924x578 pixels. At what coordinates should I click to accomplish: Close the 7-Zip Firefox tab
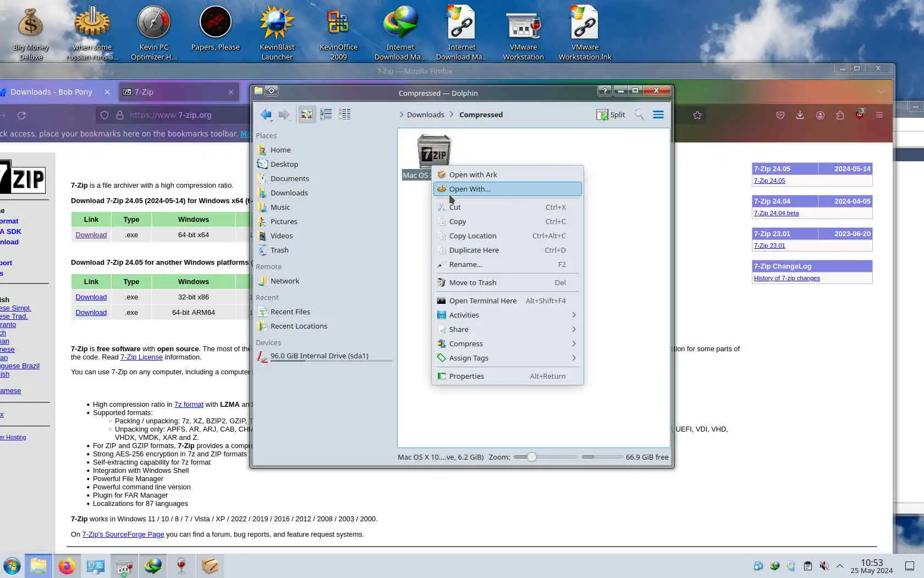231,92
